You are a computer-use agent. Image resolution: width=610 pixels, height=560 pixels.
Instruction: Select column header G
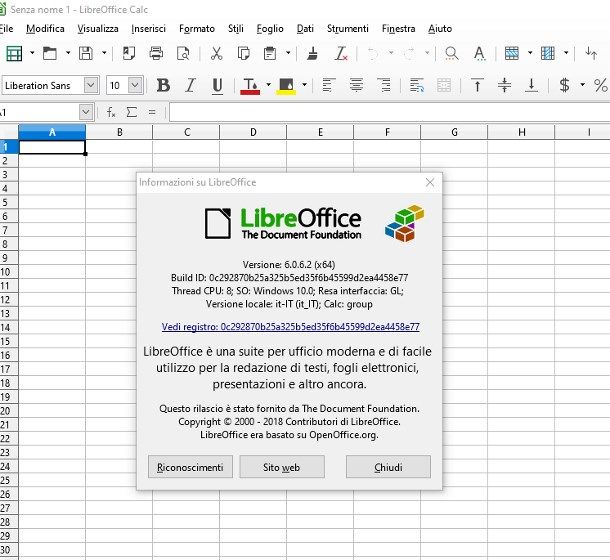(x=454, y=132)
